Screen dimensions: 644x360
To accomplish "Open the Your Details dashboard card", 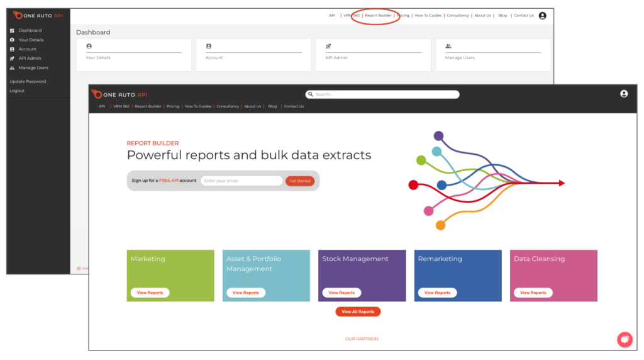I will coord(134,55).
